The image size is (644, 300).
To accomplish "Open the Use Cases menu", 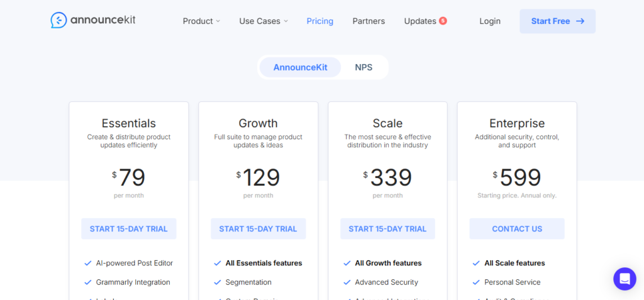I will pos(260,21).
